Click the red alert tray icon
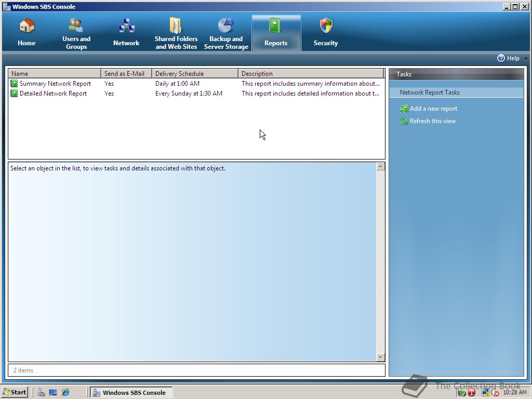The height and width of the screenshot is (399, 532). click(472, 393)
